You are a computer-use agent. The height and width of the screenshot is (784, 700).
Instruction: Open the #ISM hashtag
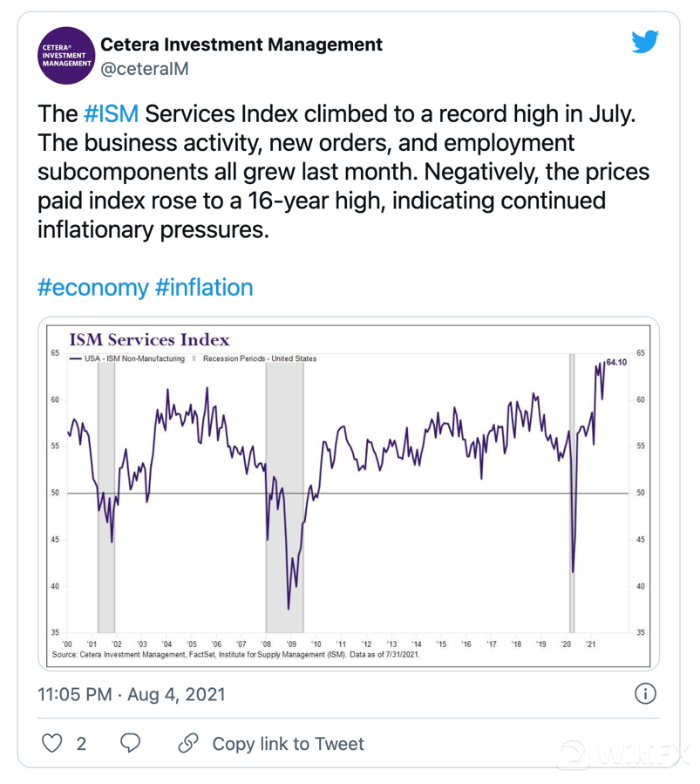point(112,114)
